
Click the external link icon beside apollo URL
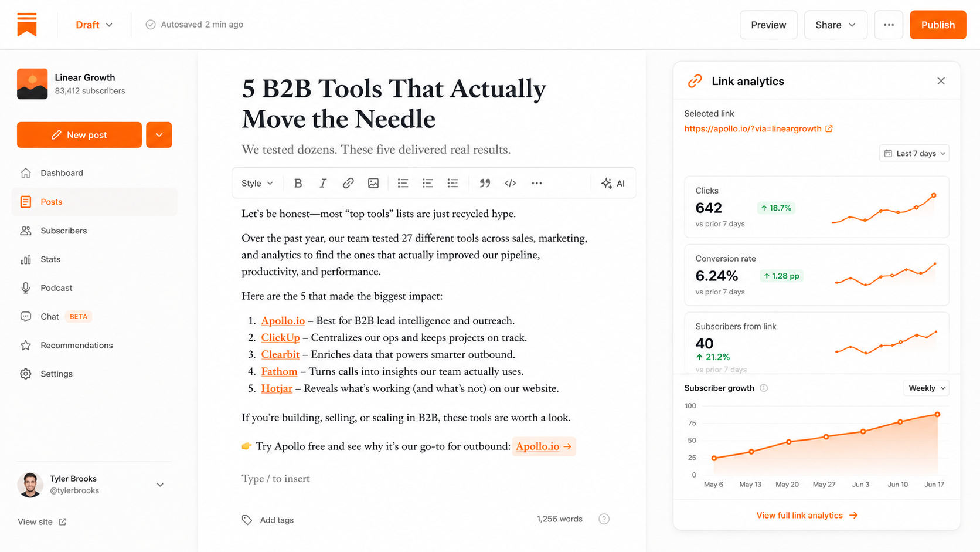829,128
